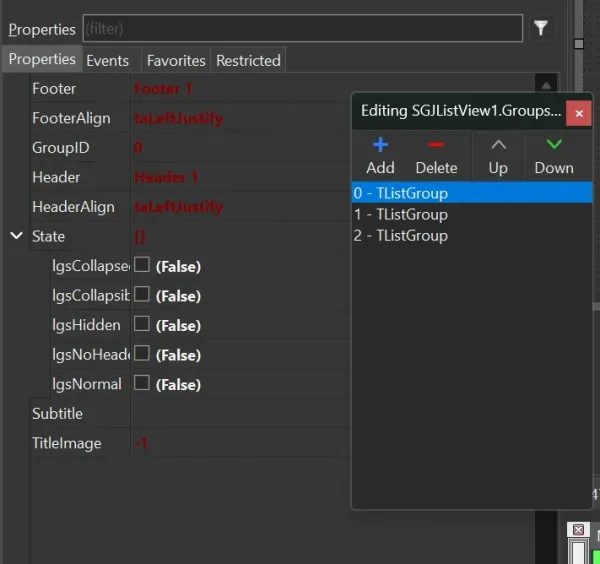Select the Footer property name
600x564 pixels.
coord(54,89)
